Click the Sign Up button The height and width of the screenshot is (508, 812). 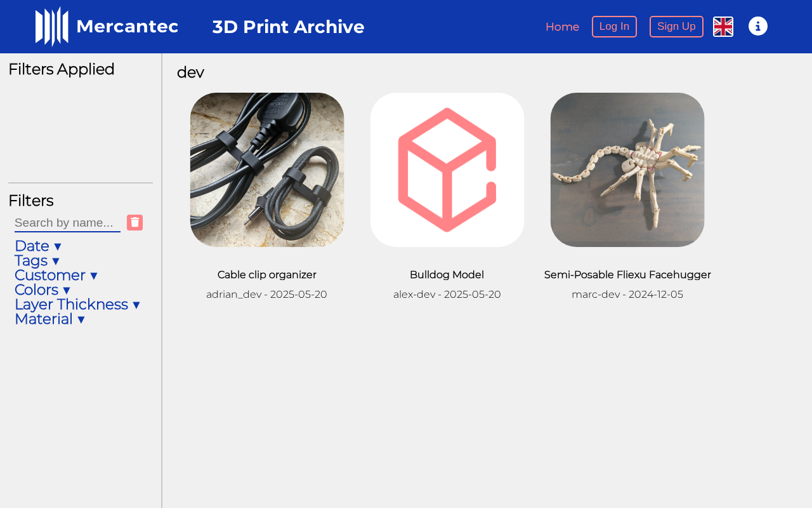click(676, 27)
